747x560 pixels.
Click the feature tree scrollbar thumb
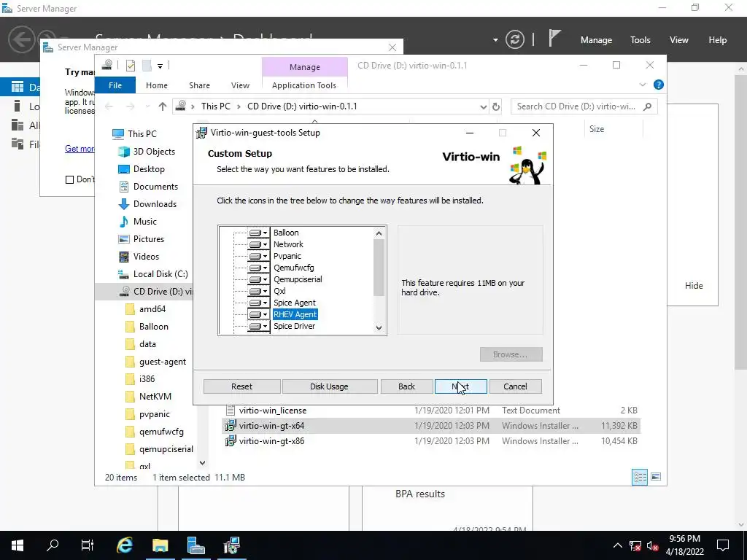(x=379, y=267)
